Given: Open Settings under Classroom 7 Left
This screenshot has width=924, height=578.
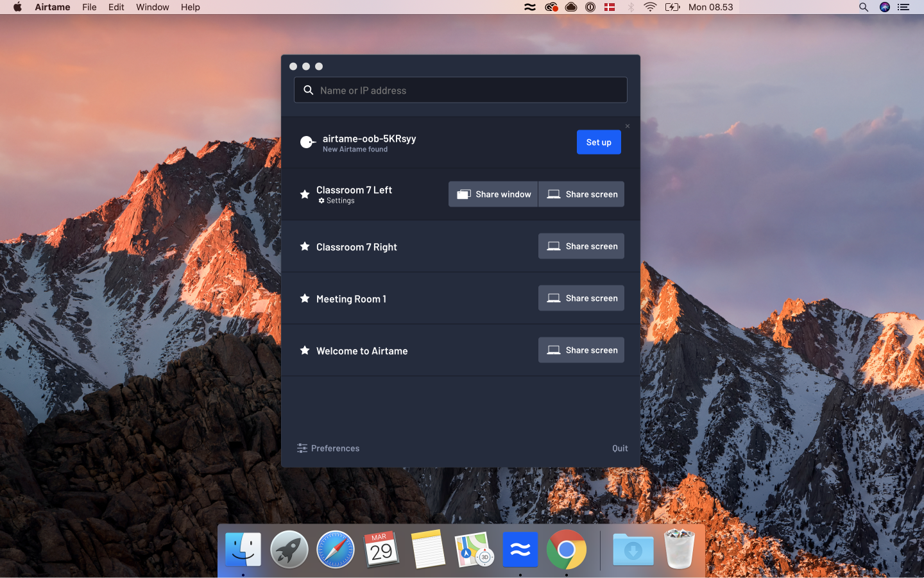Looking at the screenshot, I should pos(337,201).
